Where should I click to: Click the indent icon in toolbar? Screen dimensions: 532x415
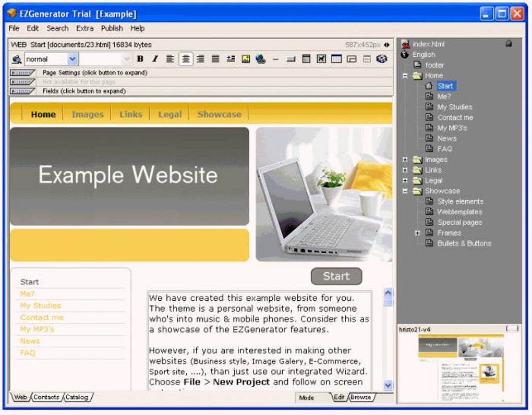click(x=231, y=59)
